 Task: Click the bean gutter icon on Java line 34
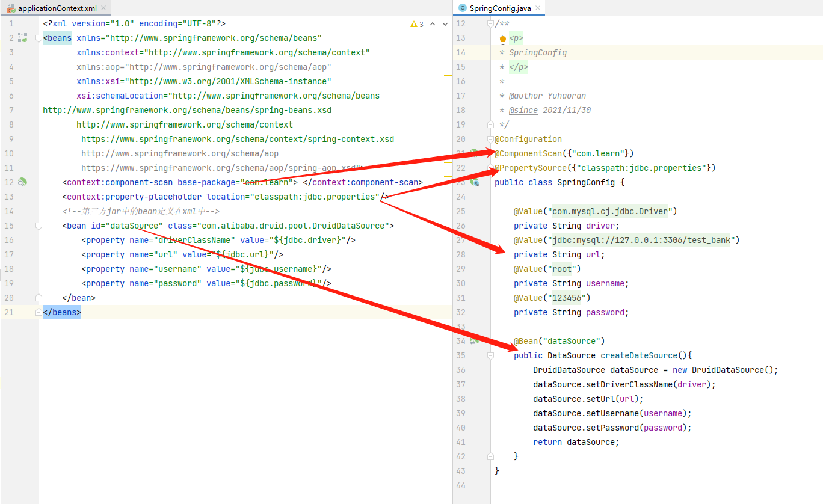click(x=474, y=341)
